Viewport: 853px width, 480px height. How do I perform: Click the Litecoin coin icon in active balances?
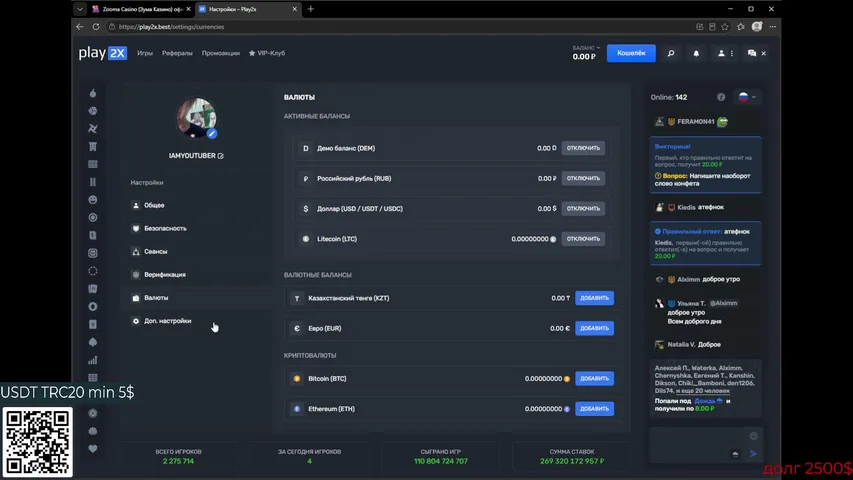click(306, 239)
